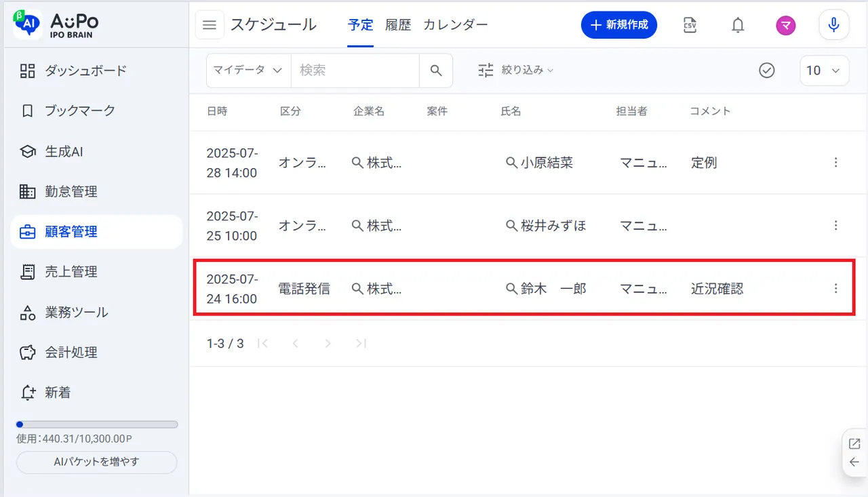This screenshot has height=497, width=868.
Task: Click the 新規作成 button
Action: (x=619, y=25)
